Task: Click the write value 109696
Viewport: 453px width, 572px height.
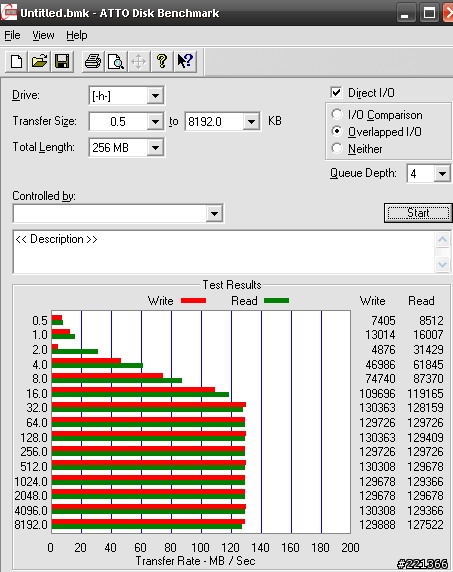Action: (378, 394)
